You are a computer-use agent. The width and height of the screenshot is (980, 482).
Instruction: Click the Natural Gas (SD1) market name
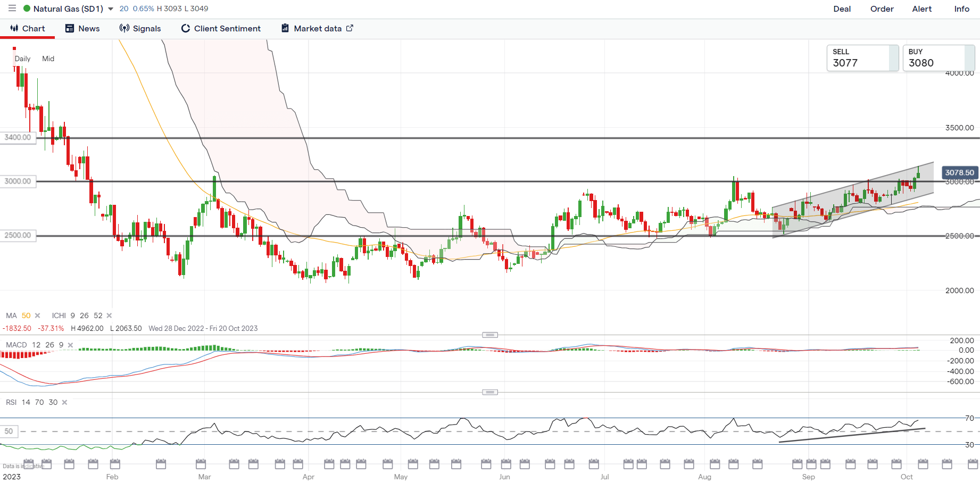point(68,9)
